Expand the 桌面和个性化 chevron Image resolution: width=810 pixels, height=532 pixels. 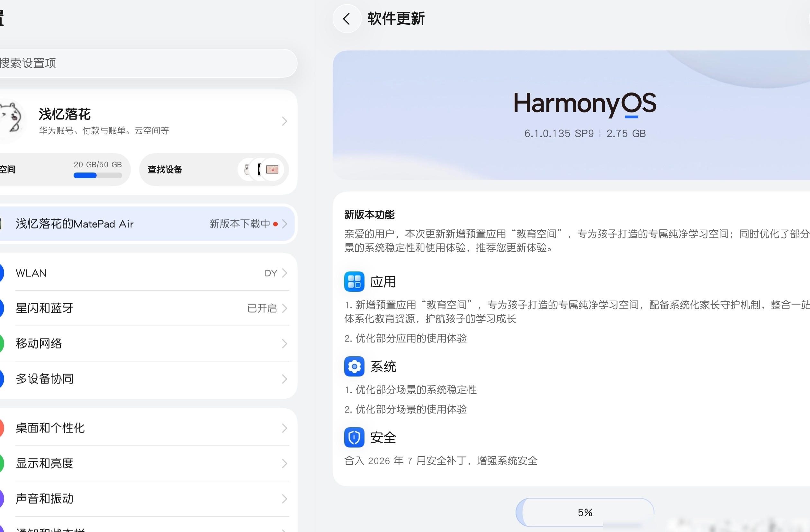point(284,428)
